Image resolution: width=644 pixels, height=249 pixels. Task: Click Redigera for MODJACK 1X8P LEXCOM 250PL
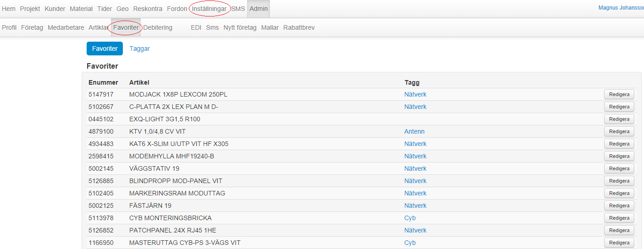619,94
